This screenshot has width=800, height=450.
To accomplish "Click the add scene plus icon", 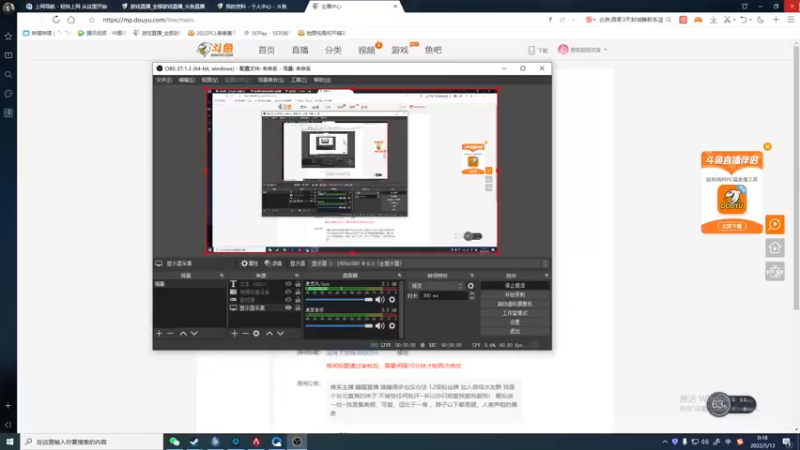I will (x=159, y=333).
